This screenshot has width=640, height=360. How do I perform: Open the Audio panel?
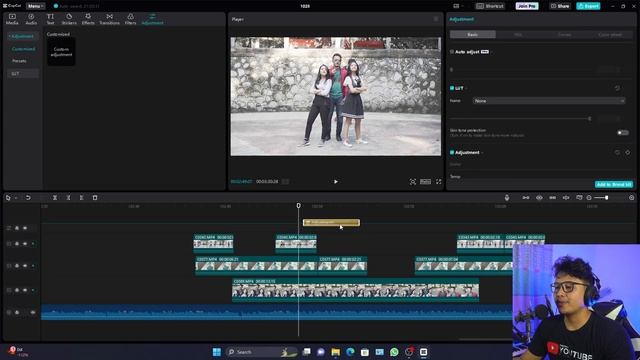click(x=31, y=19)
